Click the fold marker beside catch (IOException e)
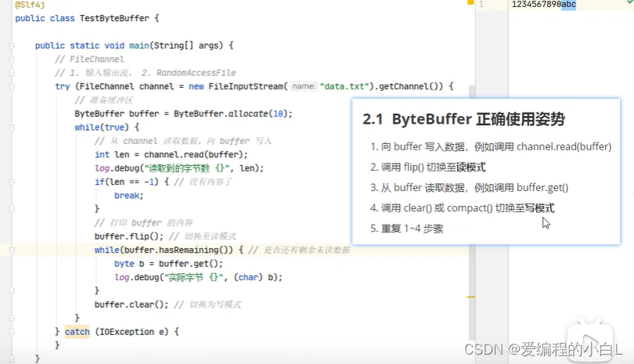The image size is (634, 364). click(12, 332)
